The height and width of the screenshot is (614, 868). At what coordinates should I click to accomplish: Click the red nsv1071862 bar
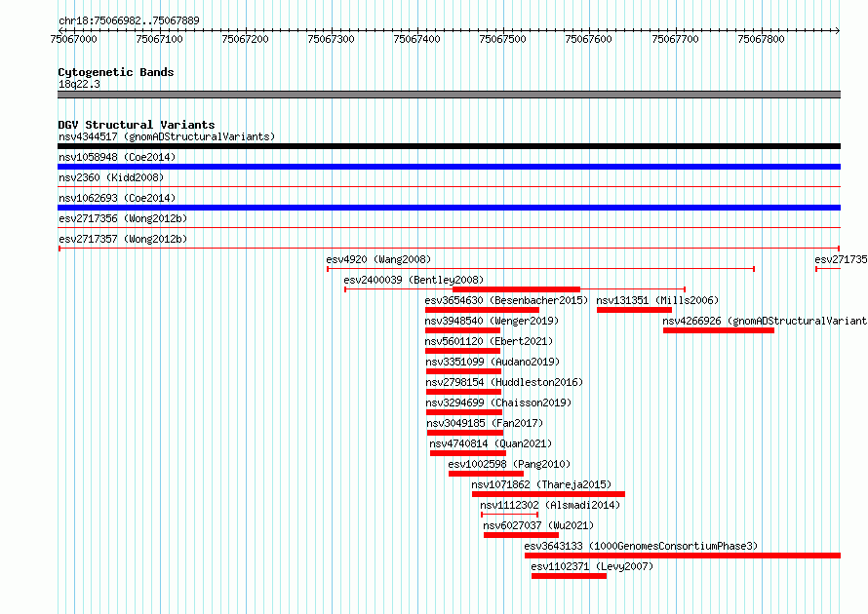point(548,494)
